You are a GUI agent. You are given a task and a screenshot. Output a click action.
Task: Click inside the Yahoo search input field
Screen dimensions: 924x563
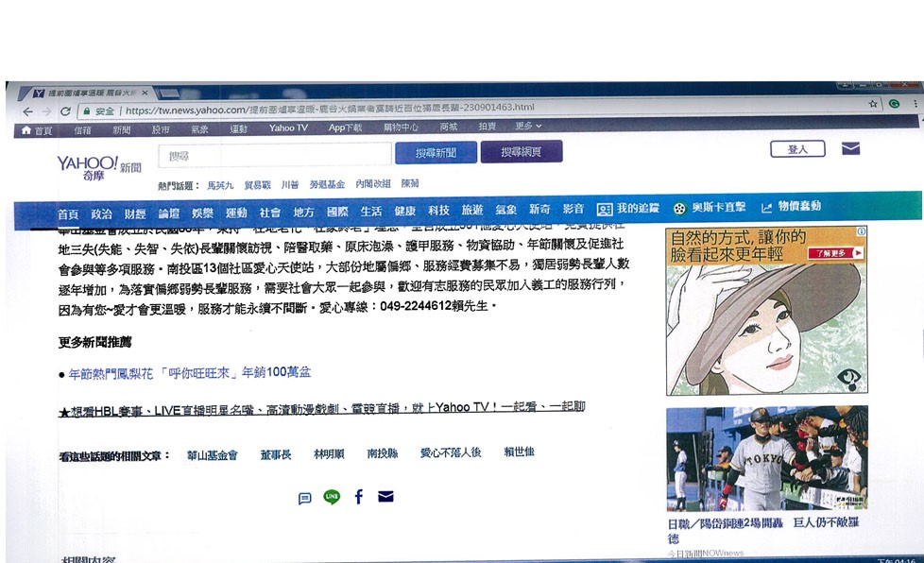click(275, 154)
